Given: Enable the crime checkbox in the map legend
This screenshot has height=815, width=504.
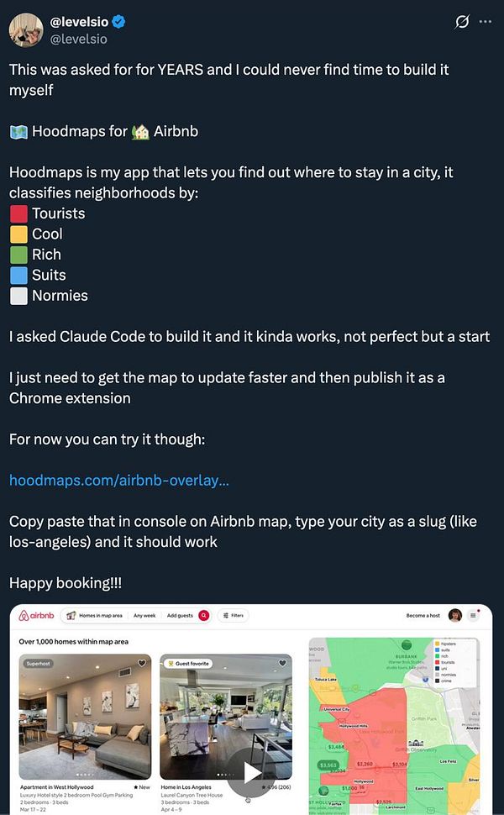Looking at the screenshot, I should coord(437,681).
